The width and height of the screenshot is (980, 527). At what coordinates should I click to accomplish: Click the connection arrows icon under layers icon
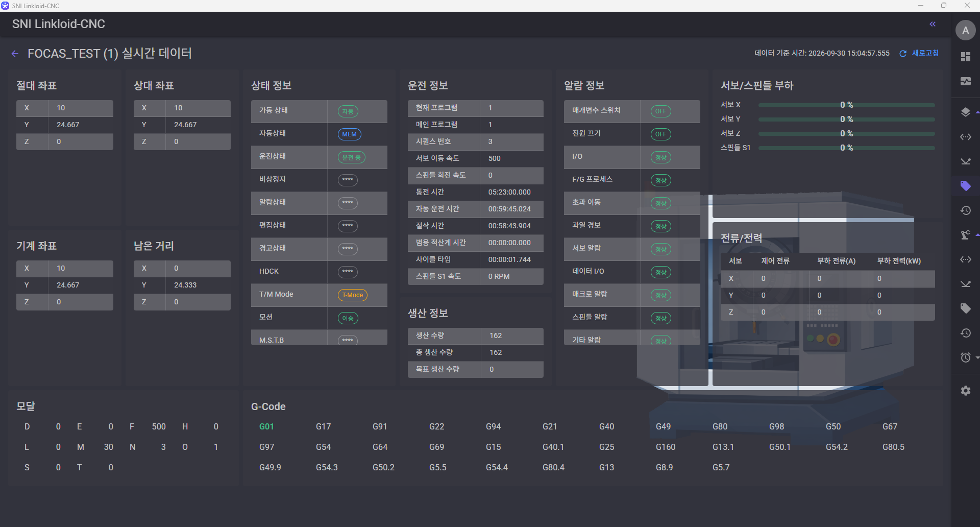965,137
